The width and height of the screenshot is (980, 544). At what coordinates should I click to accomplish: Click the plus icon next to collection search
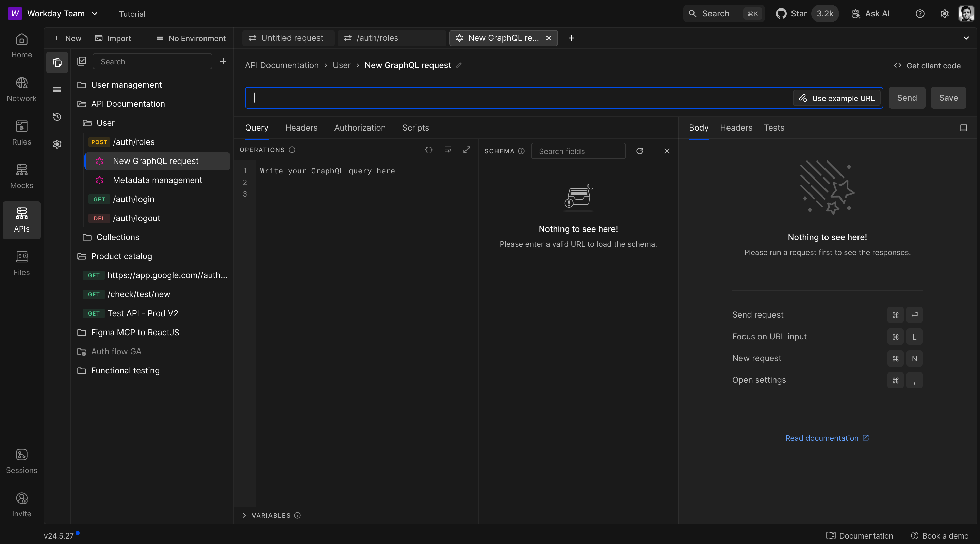[223, 61]
